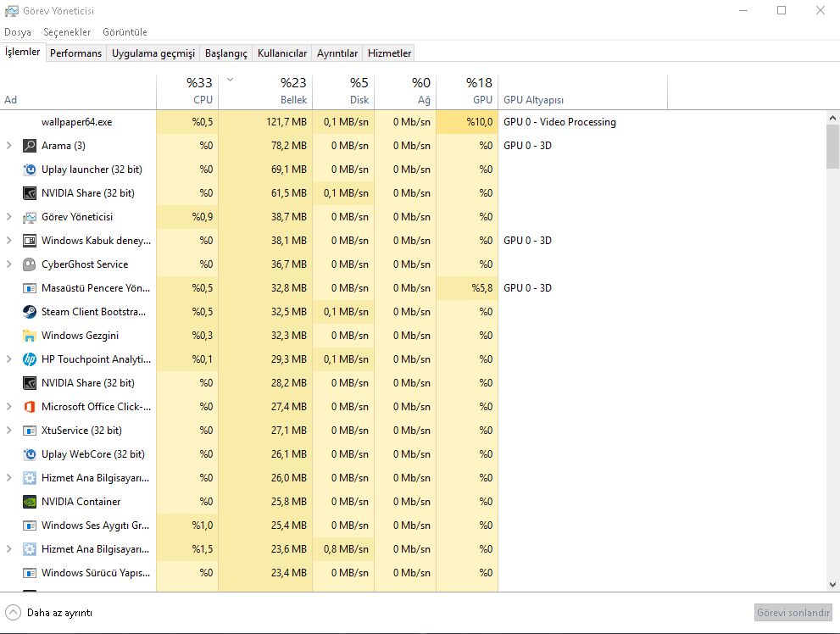Sort by the Bellek column header
840x634 pixels.
coord(265,92)
